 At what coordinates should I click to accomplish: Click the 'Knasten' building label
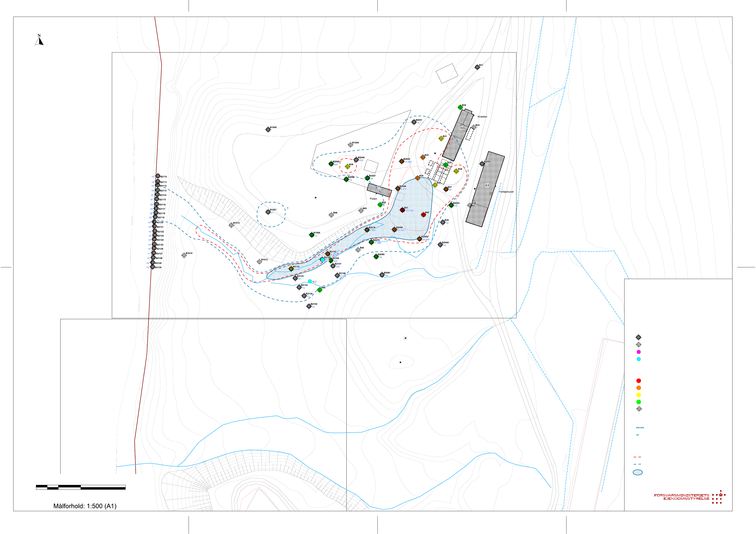482,116
